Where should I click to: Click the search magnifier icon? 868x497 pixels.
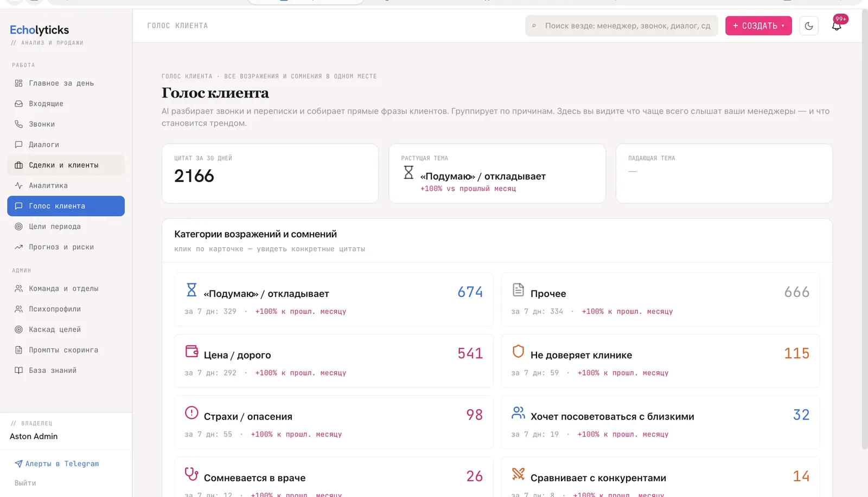[534, 25]
